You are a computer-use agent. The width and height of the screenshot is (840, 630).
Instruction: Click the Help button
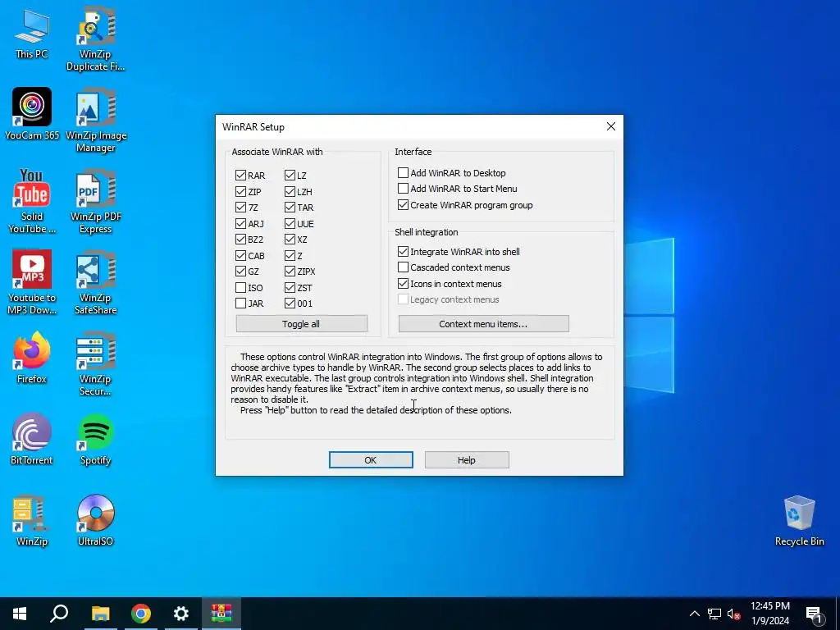(467, 459)
